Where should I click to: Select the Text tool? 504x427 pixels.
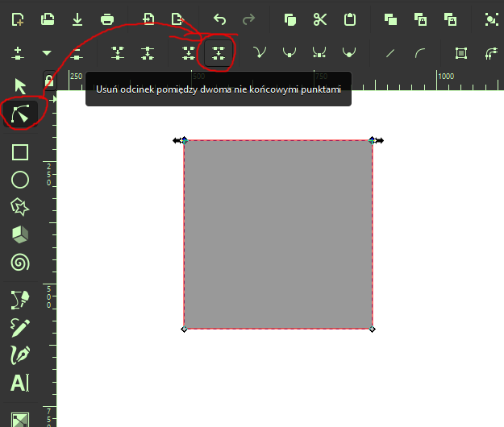click(20, 383)
